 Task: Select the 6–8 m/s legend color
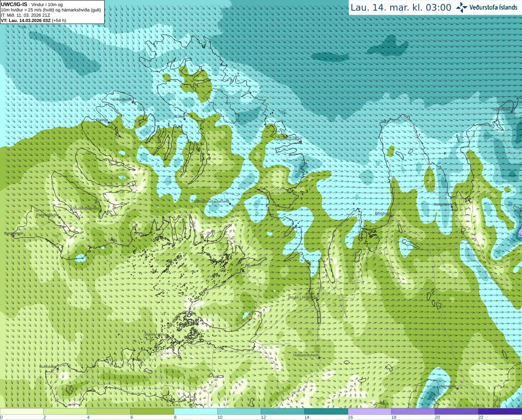pos(152,411)
